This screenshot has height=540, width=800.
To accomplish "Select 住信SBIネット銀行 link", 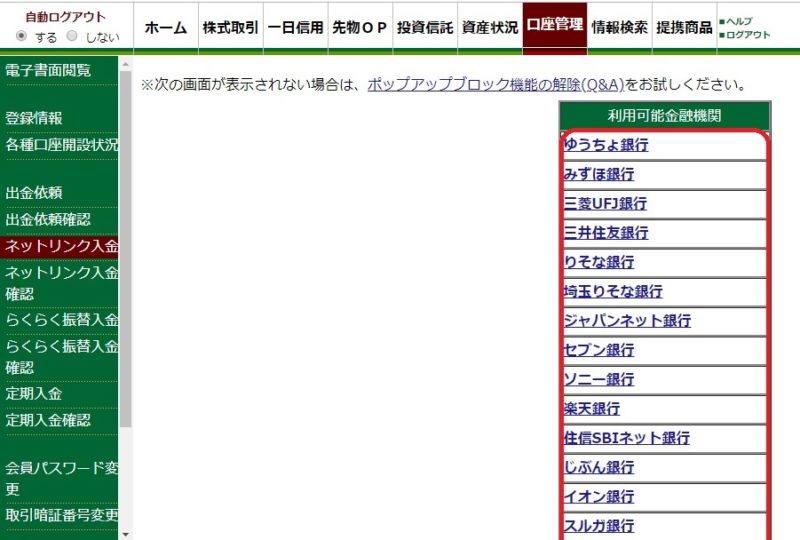I will pyautogui.click(x=627, y=438).
